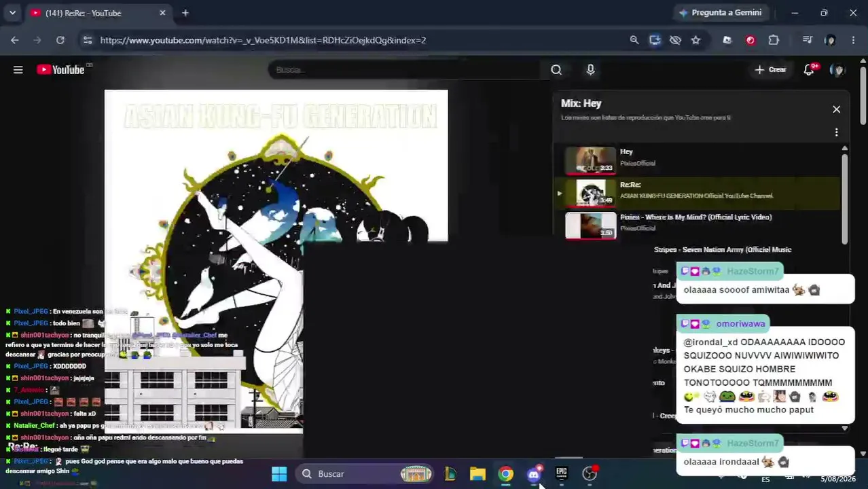Viewport: 868px width, 489px height.
Task: Open Epic Games Launcher from the taskbar
Action: point(562,473)
